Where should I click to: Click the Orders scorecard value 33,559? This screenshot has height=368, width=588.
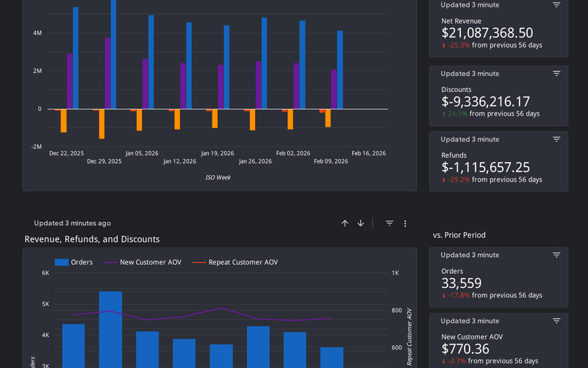461,283
